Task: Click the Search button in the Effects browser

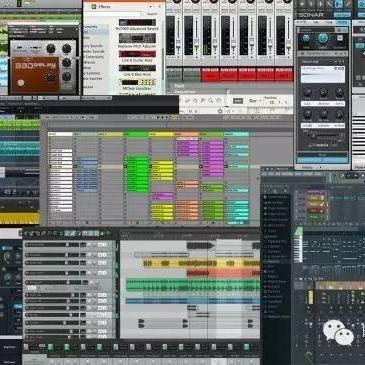Action: pos(152,14)
